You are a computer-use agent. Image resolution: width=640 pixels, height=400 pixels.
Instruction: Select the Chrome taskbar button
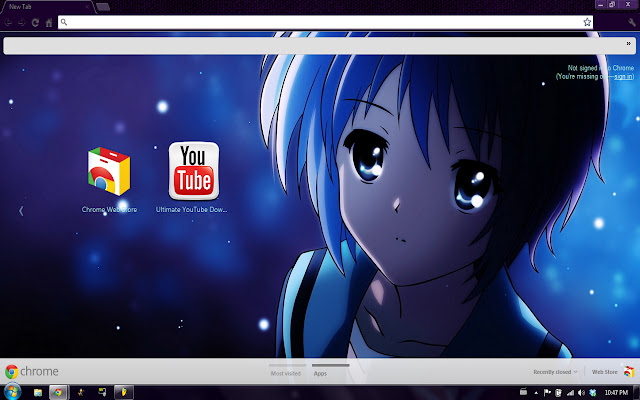pyautogui.click(x=58, y=393)
